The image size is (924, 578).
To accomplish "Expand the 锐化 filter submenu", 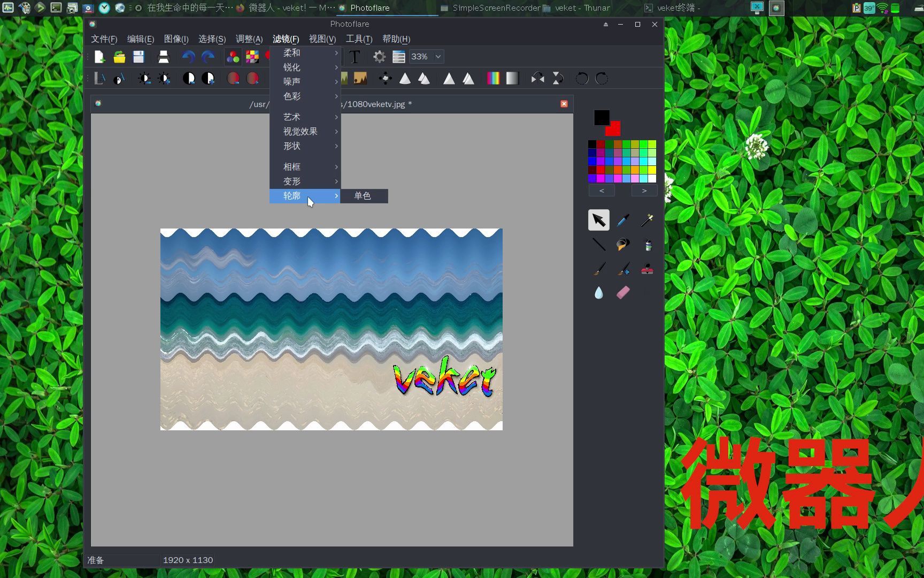I will (x=305, y=67).
